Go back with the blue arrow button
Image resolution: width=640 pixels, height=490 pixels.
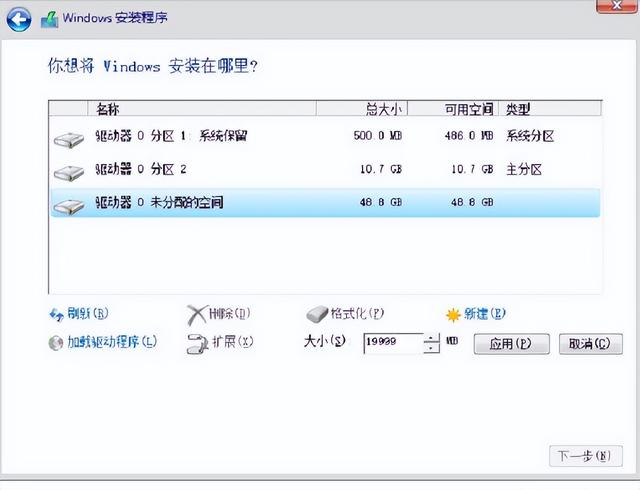point(18,19)
